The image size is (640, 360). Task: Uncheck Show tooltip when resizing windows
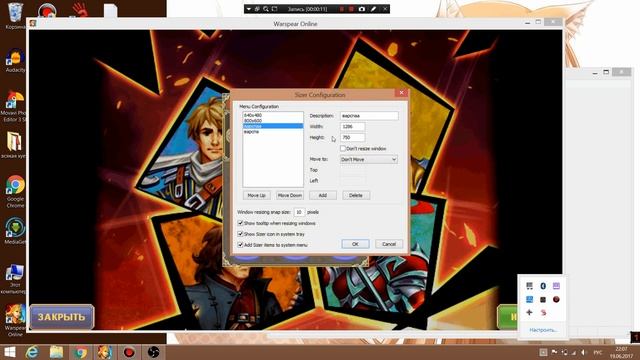coord(240,223)
